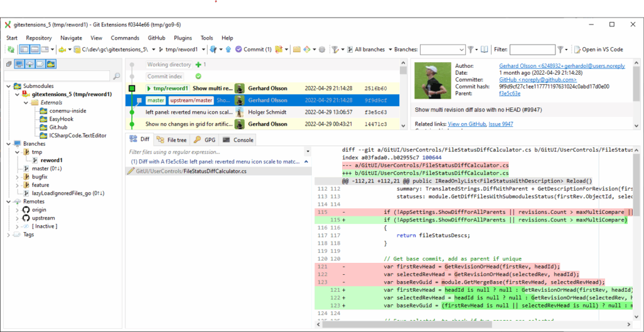Expand the bugfix branch folder
The image size is (644, 332).
(18, 177)
